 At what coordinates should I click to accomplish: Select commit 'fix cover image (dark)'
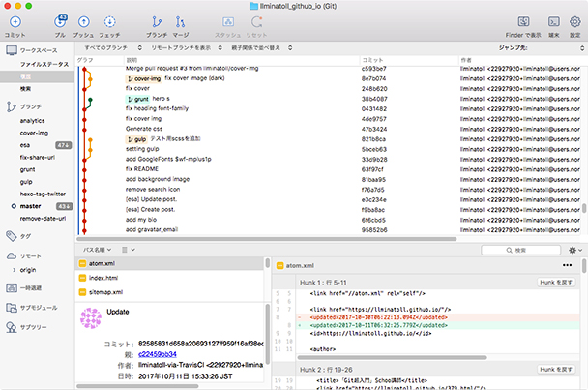pos(194,78)
